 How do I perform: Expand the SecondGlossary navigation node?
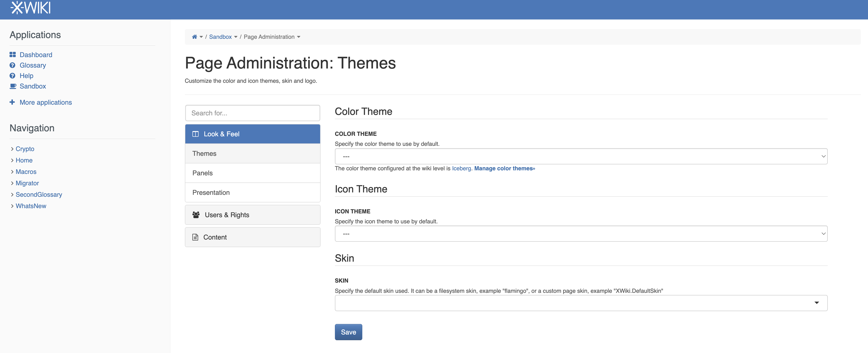[x=12, y=194]
